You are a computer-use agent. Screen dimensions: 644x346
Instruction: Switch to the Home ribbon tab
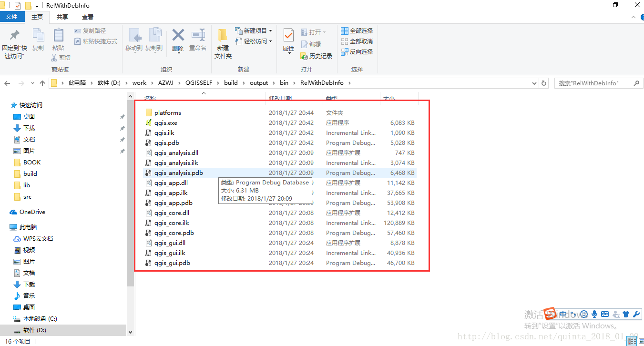pyautogui.click(x=37, y=17)
